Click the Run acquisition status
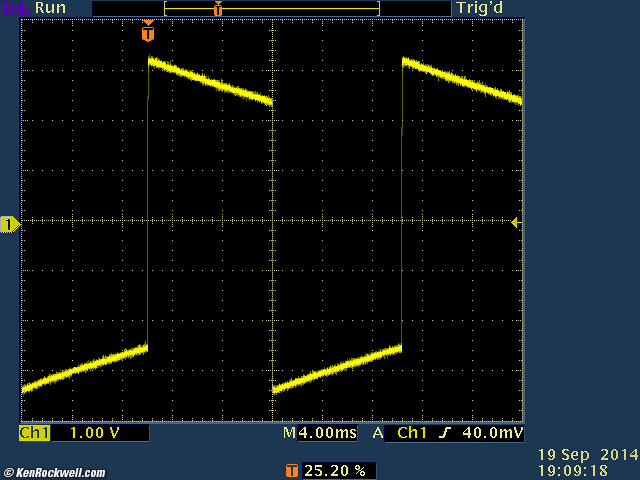The height and width of the screenshot is (480, 640). 51,8
